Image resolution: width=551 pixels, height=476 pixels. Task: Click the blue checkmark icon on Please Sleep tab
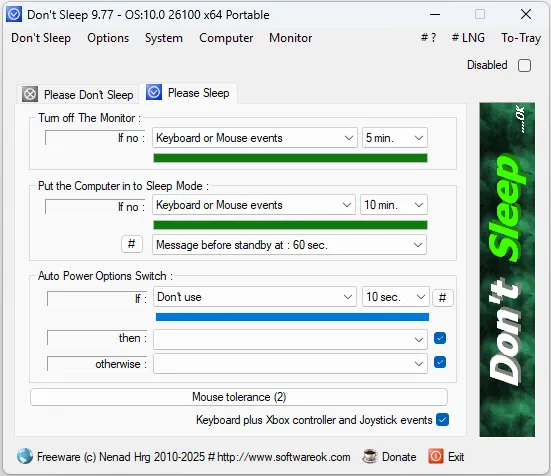click(154, 92)
